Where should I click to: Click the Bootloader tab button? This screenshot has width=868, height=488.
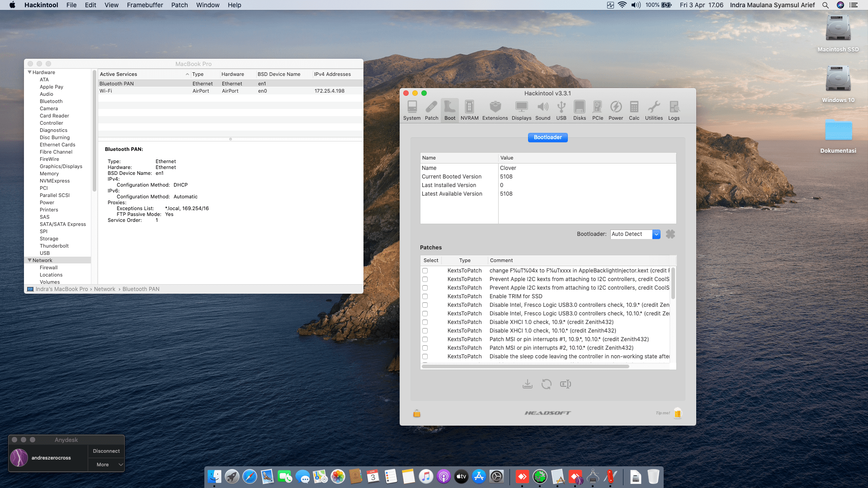[547, 137]
